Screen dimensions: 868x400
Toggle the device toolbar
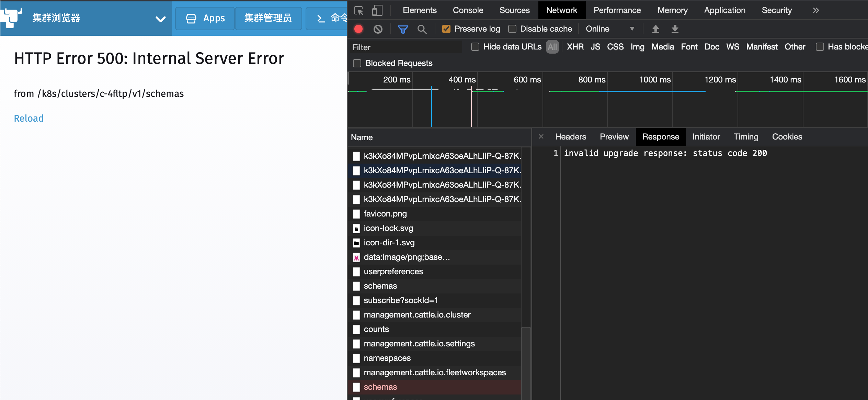point(377,10)
